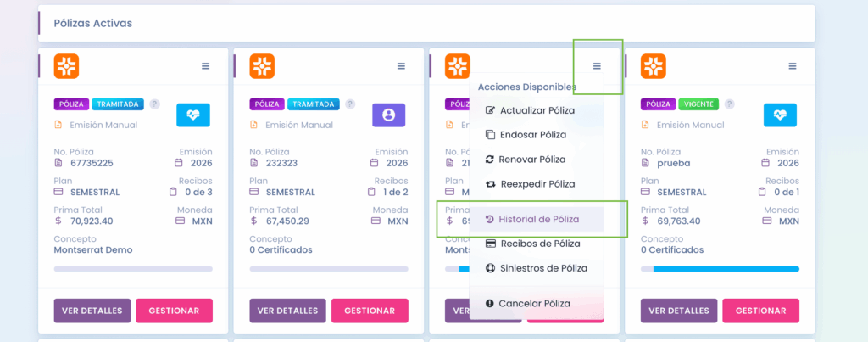
Task: Click help question mark on policy 232323 card
Action: click(350, 104)
